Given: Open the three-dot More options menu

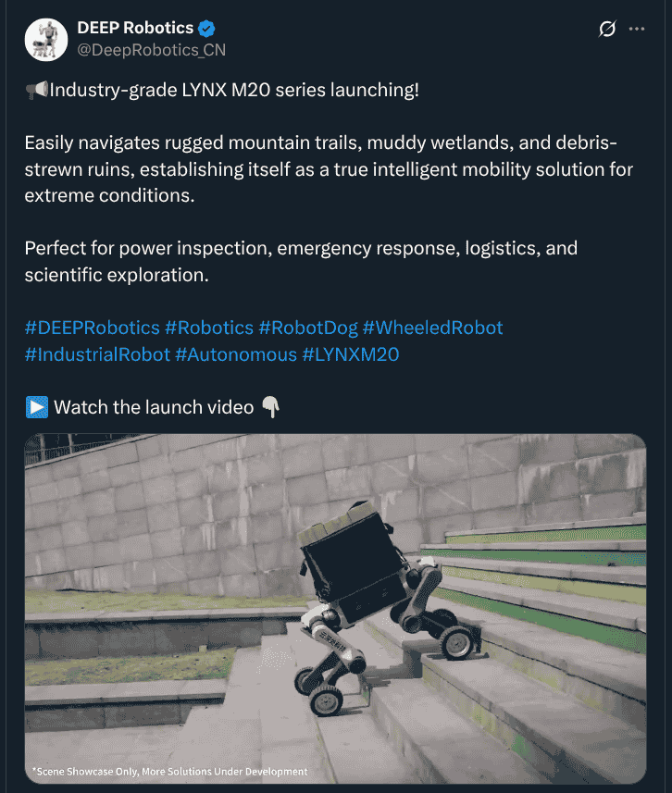Looking at the screenshot, I should point(637,29).
